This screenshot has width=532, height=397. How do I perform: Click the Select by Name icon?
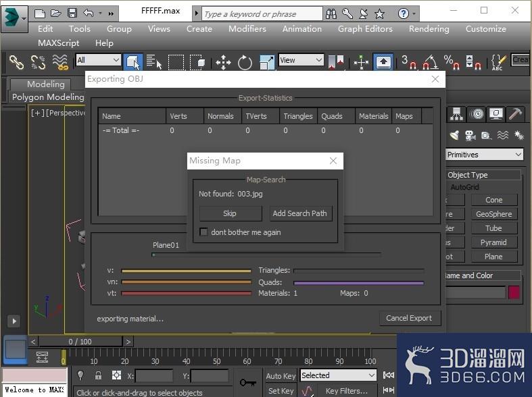pyautogui.click(x=154, y=62)
